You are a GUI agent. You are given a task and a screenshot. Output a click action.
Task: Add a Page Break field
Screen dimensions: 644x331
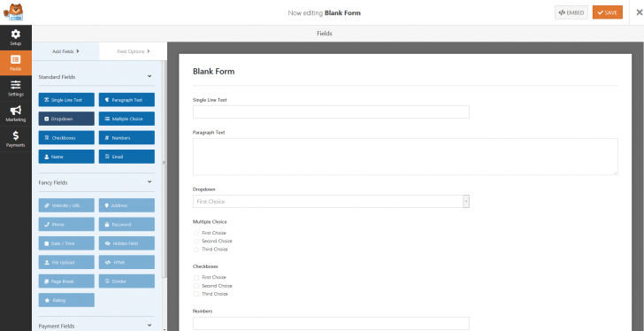click(66, 281)
